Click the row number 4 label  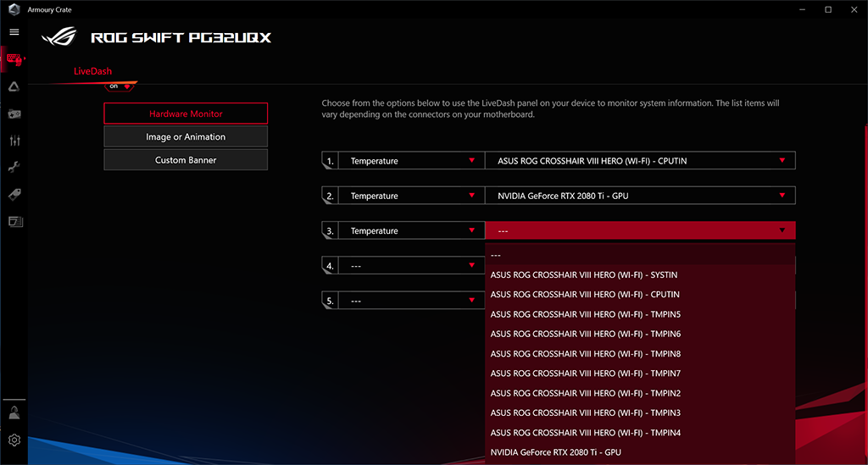(x=330, y=266)
